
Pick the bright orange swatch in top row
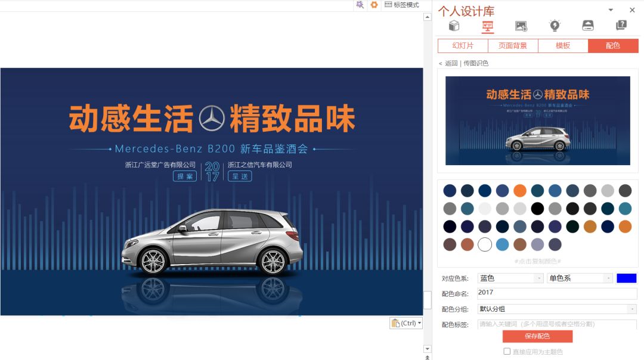[x=519, y=191]
